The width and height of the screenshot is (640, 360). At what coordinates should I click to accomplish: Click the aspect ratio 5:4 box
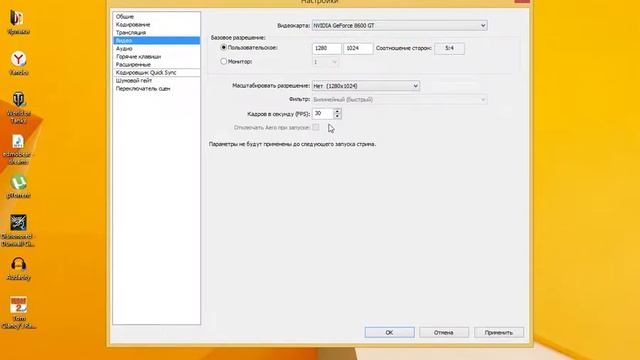click(x=449, y=48)
